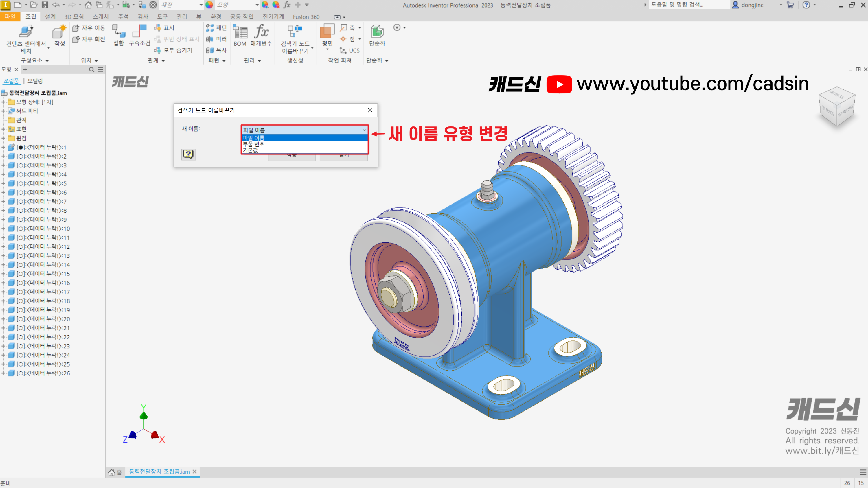Image resolution: width=868 pixels, height=488 pixels.
Task: Expand the 표현 tree node
Action: coord(3,129)
